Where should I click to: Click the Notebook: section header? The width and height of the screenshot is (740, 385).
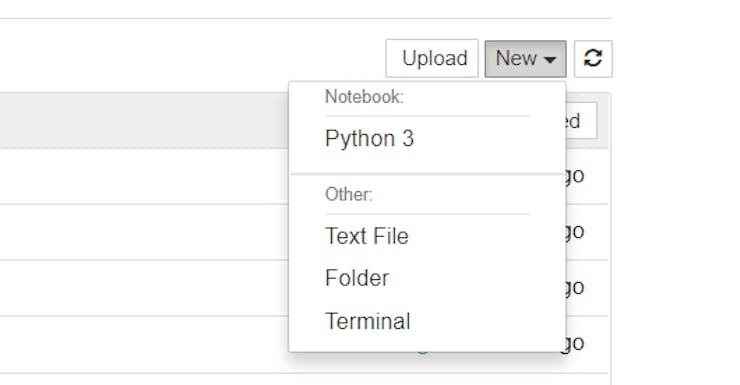(364, 97)
